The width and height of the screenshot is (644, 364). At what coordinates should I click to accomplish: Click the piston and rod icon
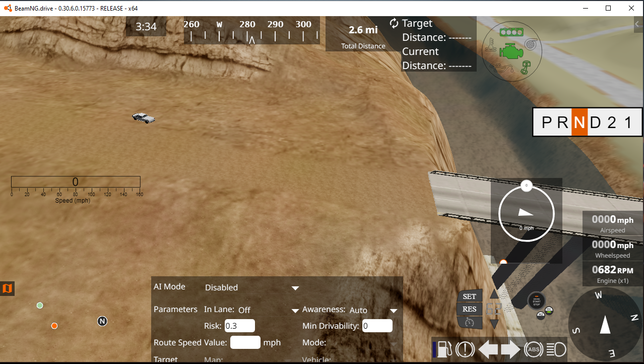[525, 68]
